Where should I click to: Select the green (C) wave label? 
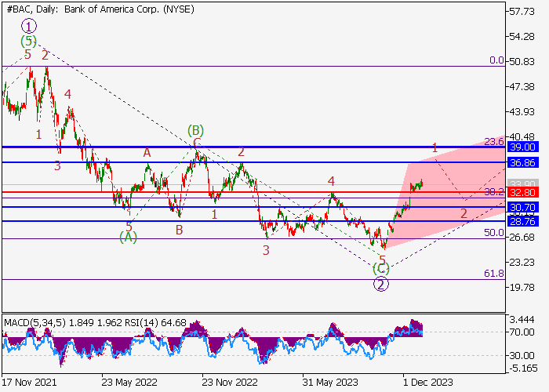coord(381,269)
